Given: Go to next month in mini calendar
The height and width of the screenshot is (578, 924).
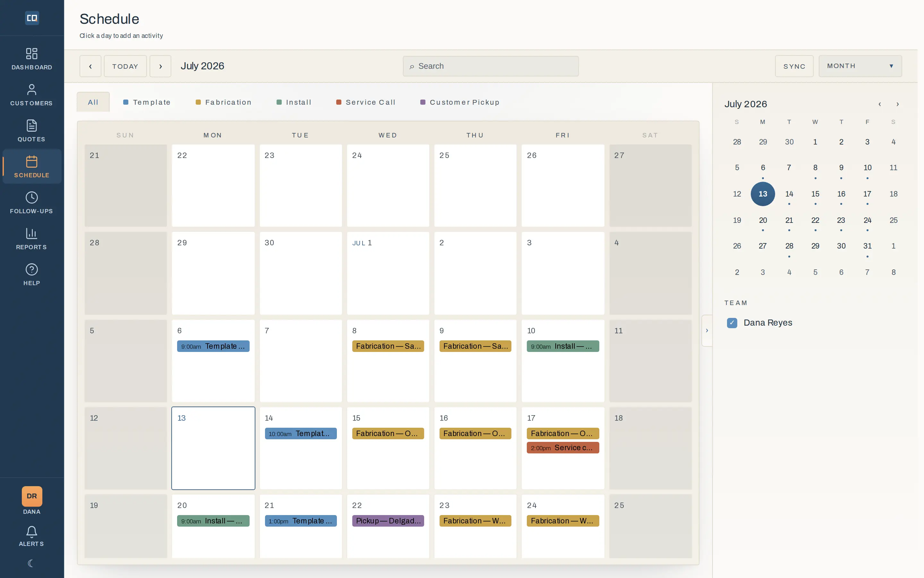Looking at the screenshot, I should (x=898, y=104).
